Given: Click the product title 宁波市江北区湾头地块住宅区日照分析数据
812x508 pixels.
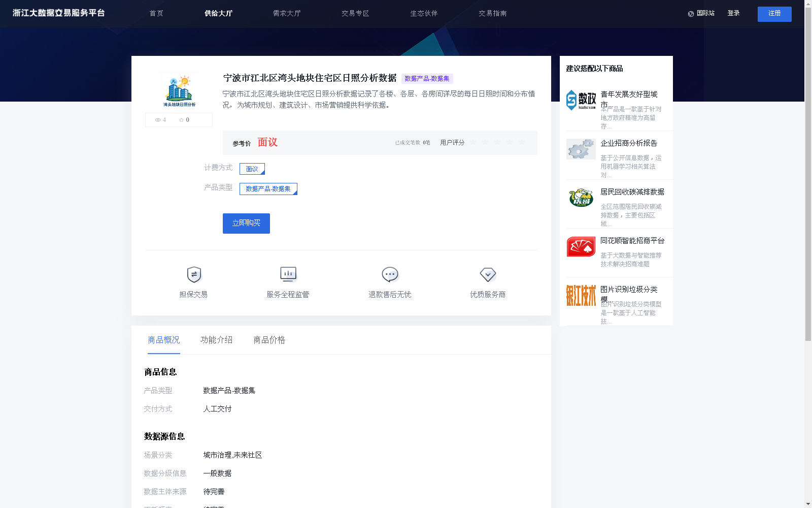Looking at the screenshot, I should coord(310,78).
